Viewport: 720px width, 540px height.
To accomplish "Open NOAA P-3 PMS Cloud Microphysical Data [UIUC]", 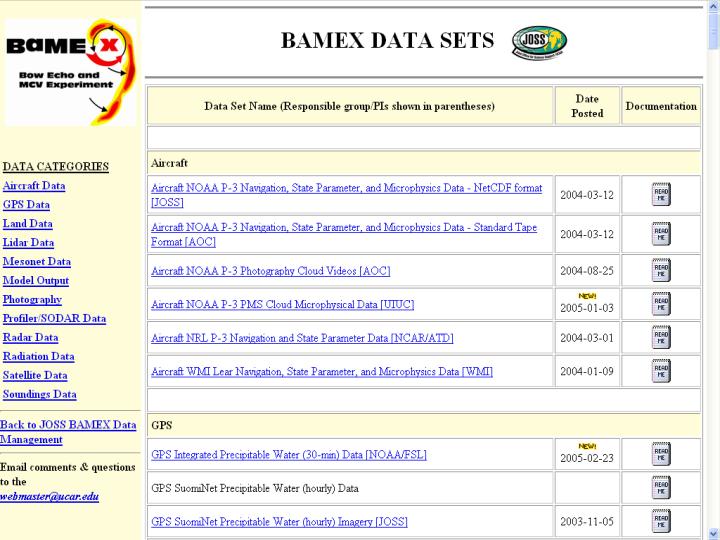I will coord(282,304).
